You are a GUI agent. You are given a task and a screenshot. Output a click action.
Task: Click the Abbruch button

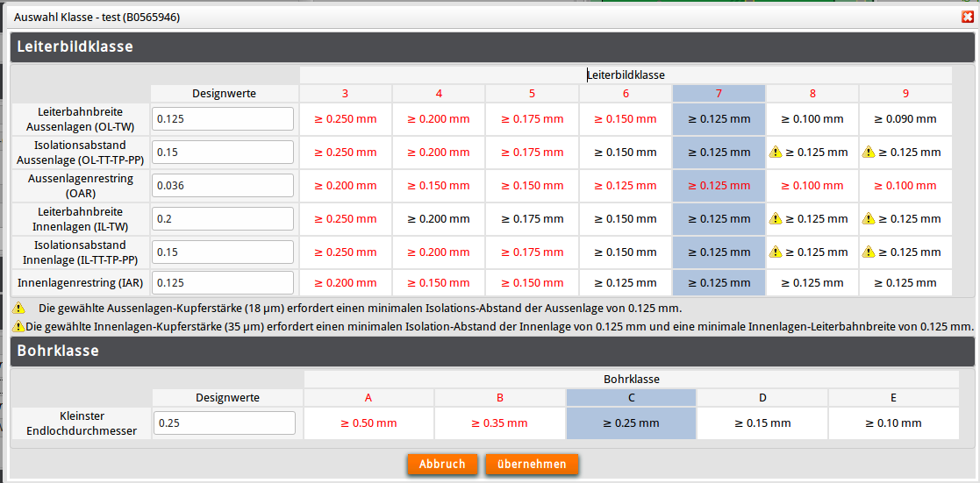(442, 465)
